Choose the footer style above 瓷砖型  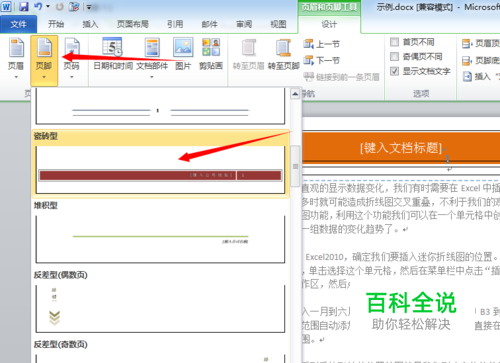pyautogui.click(x=160, y=106)
